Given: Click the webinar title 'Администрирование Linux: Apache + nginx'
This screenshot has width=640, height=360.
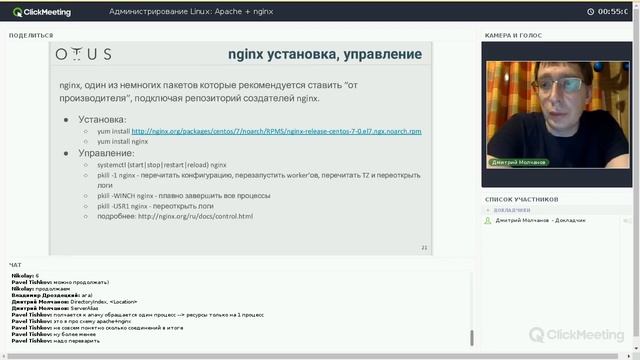Looking at the screenshot, I should (x=191, y=12).
